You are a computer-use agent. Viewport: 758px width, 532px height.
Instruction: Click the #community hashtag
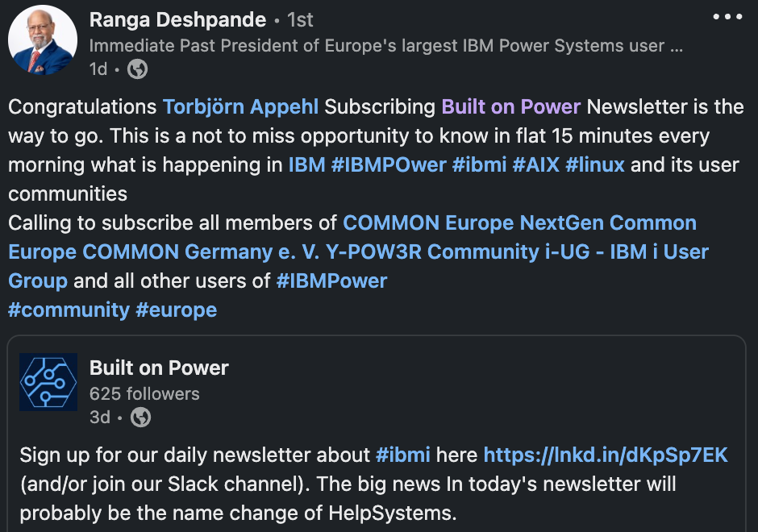(x=69, y=310)
